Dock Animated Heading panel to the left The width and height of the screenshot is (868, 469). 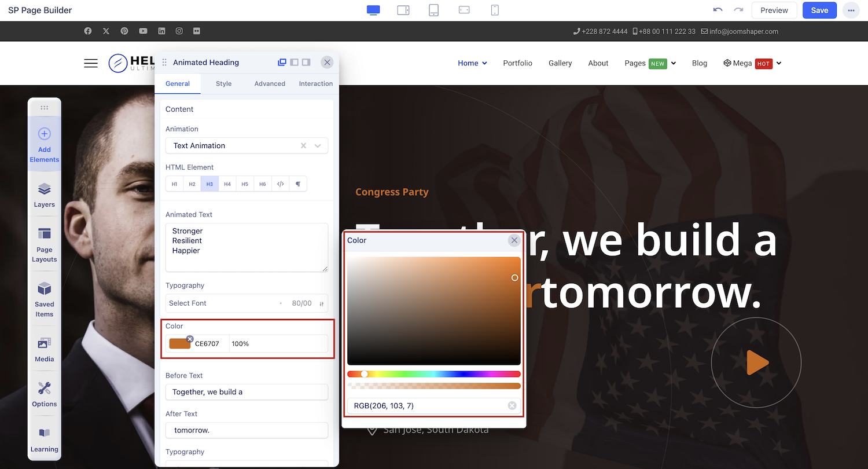point(294,63)
